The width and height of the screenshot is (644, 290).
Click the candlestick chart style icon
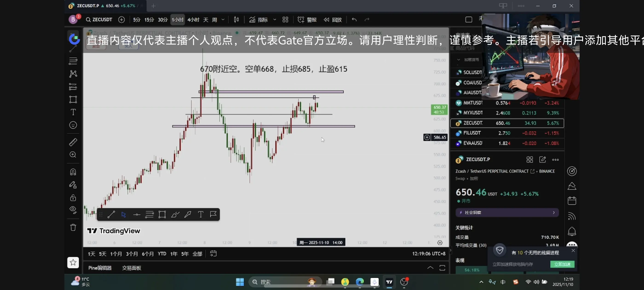point(236,20)
